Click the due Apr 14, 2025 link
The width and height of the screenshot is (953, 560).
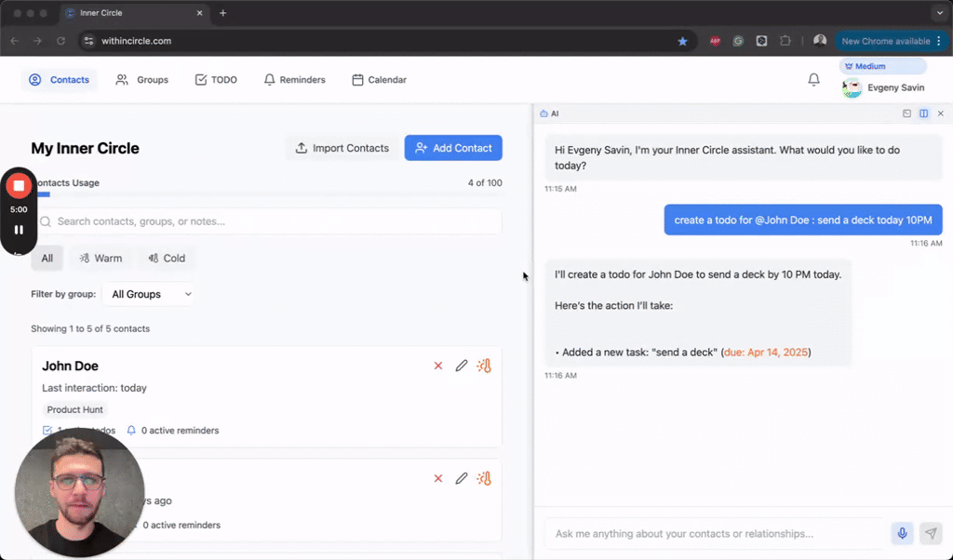766,353
